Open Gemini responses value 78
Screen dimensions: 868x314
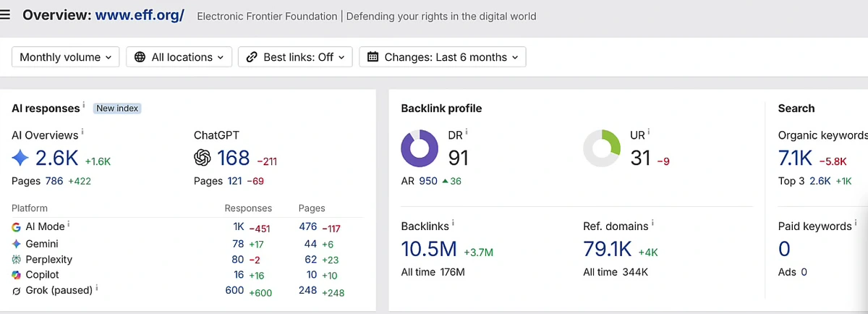(x=238, y=244)
